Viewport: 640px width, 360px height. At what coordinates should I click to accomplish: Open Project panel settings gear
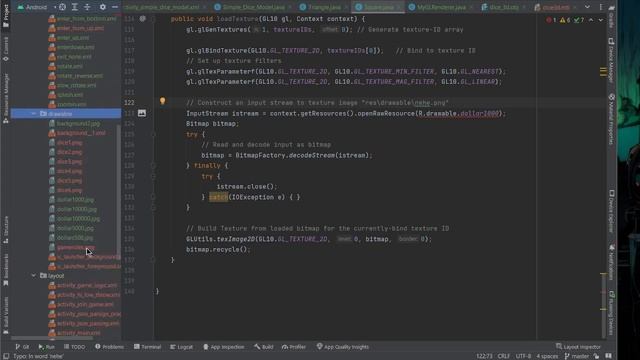102,7
